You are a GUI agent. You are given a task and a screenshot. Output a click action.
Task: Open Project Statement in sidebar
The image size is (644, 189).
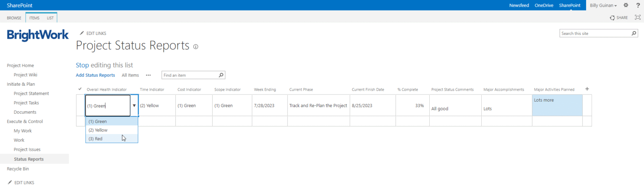[31, 93]
